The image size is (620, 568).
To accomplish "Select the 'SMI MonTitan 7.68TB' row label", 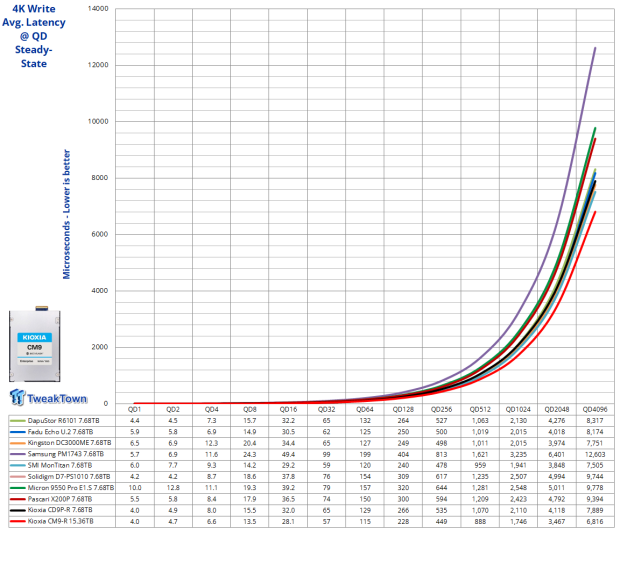I will click(x=60, y=465).
